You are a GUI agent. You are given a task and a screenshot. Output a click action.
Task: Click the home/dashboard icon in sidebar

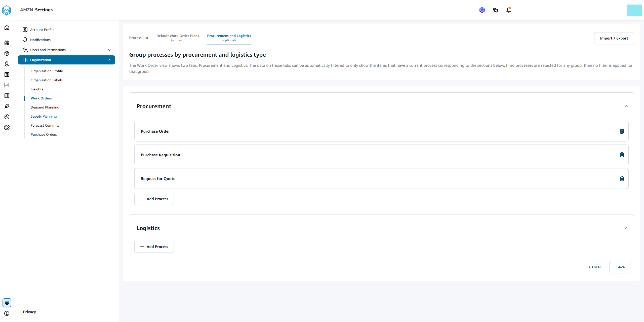7,28
